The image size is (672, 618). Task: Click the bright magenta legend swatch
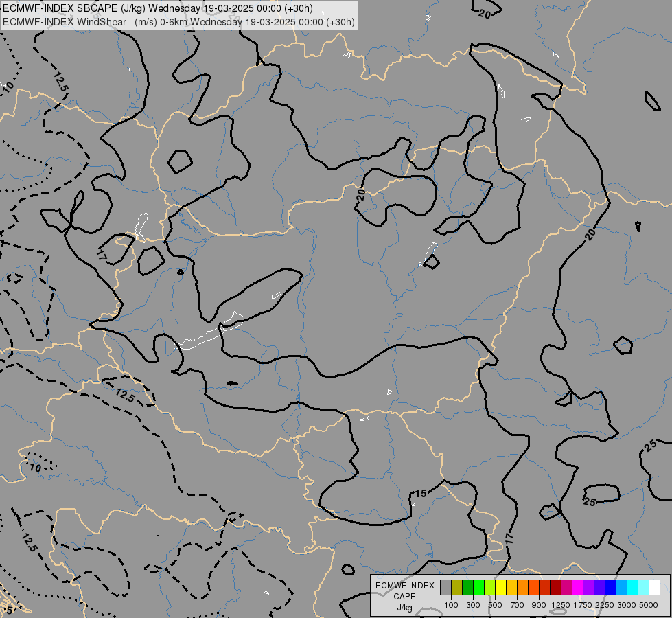point(577,587)
